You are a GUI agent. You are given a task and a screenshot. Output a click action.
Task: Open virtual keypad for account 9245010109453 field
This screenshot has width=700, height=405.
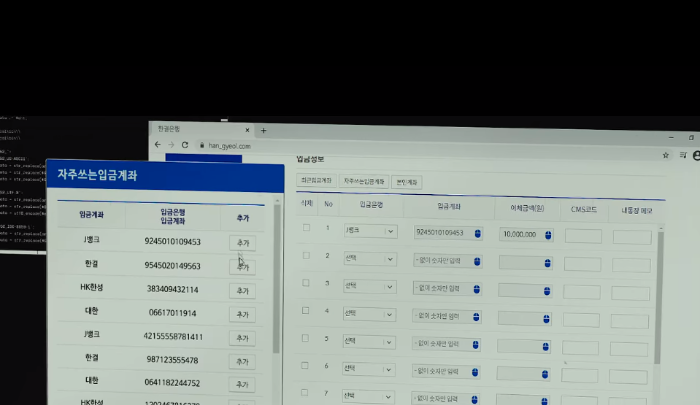click(478, 234)
